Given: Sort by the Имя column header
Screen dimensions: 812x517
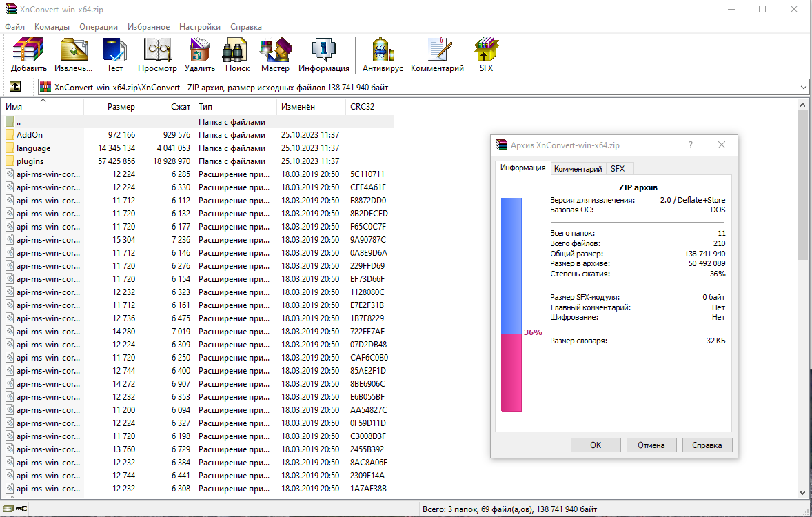Looking at the screenshot, I should pos(43,107).
